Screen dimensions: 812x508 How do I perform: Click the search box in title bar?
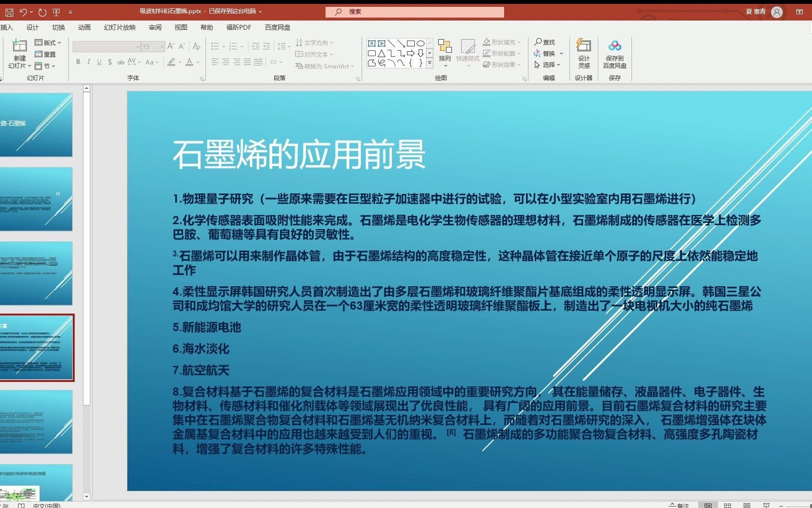(x=415, y=12)
